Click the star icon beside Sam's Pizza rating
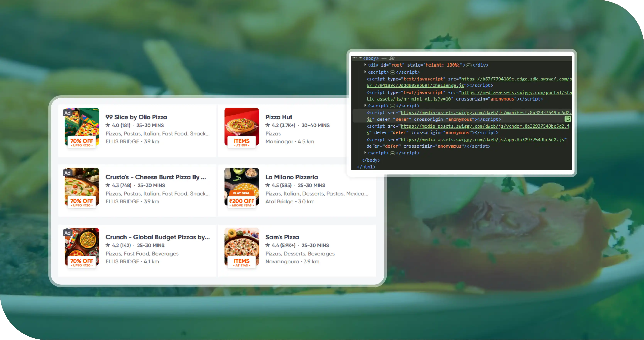 [x=268, y=245]
